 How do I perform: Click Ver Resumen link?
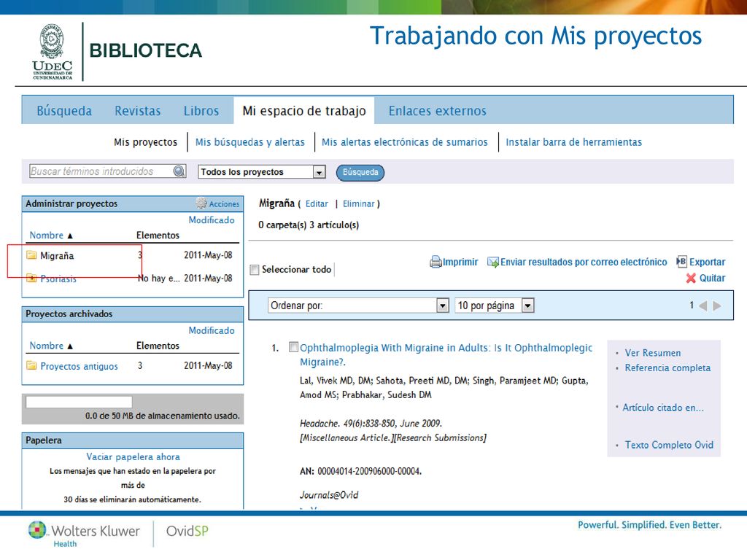point(653,353)
